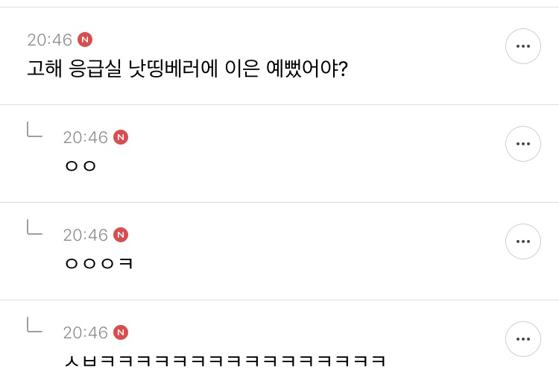Open more options for the 'ㅇㅇㅇㅋ' reply

522,241
